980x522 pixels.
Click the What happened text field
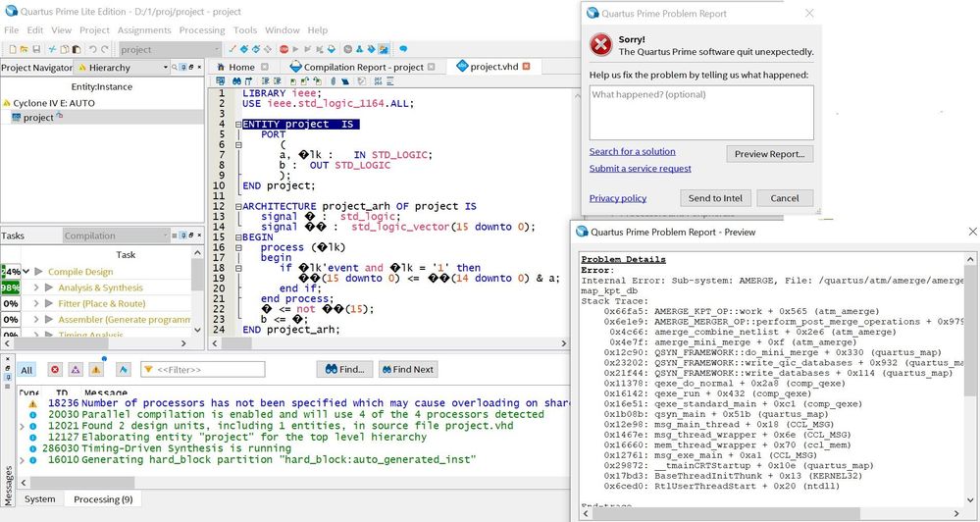[x=700, y=113]
